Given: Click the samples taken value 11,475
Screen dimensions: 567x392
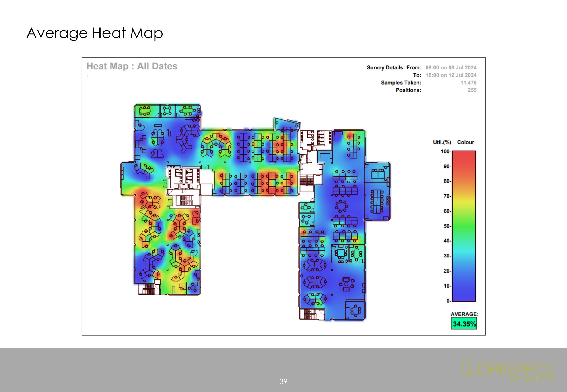Looking at the screenshot, I should 468,83.
